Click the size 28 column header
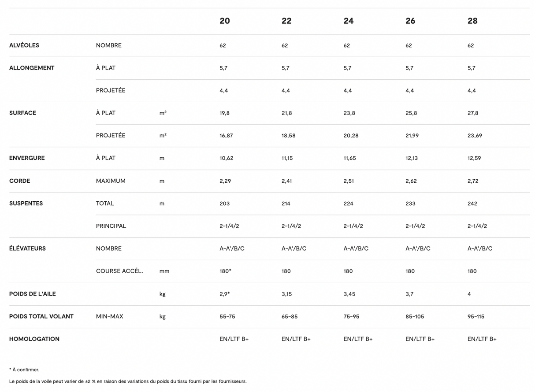Viewport: 535px width, 392px height. 472,21
